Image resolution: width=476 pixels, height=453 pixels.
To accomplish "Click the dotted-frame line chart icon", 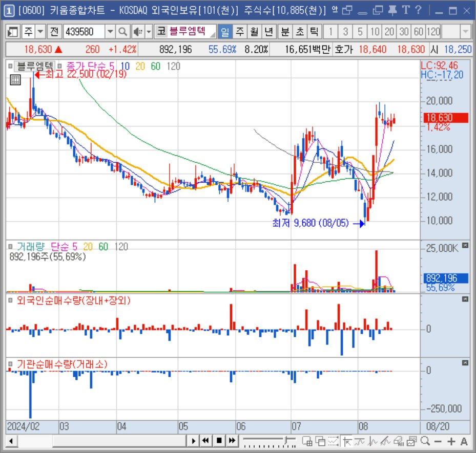I will click(333, 441).
